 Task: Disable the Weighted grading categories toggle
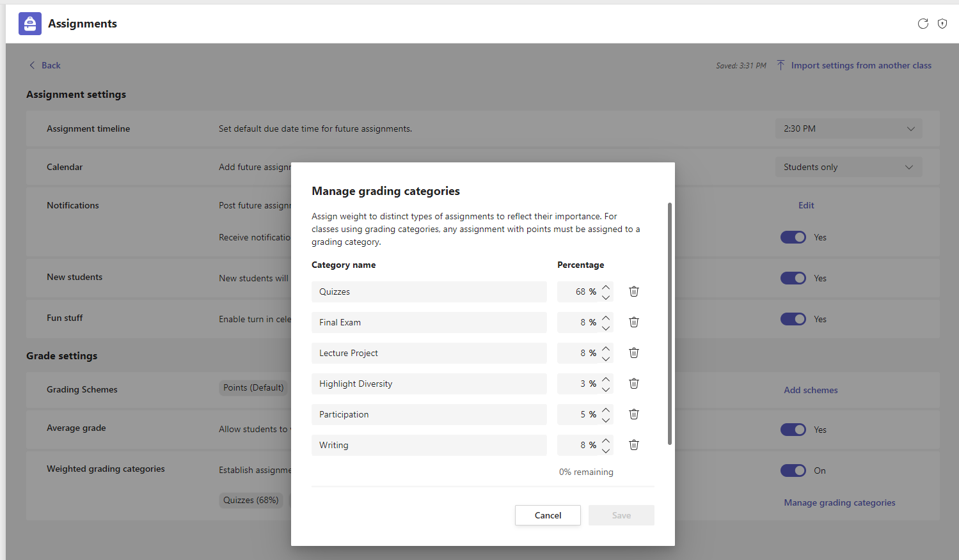pyautogui.click(x=793, y=470)
